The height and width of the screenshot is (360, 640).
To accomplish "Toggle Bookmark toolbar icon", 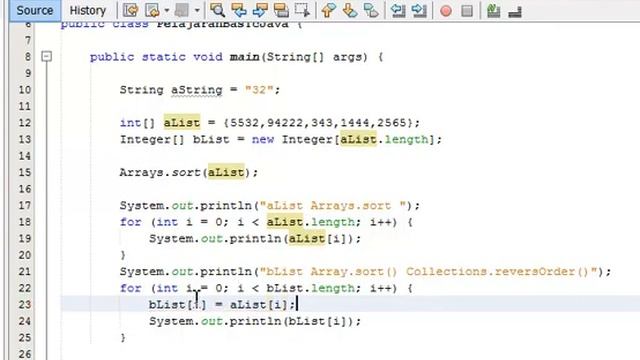I will [371, 11].
